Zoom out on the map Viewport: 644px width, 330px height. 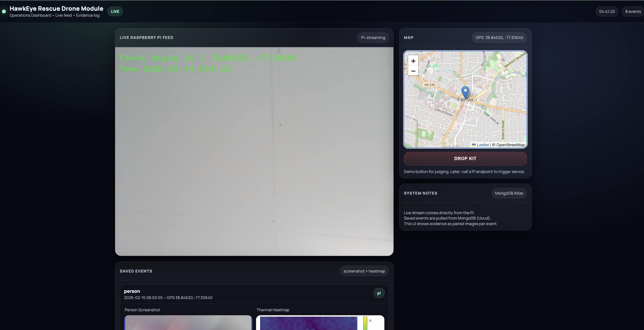[x=413, y=71]
